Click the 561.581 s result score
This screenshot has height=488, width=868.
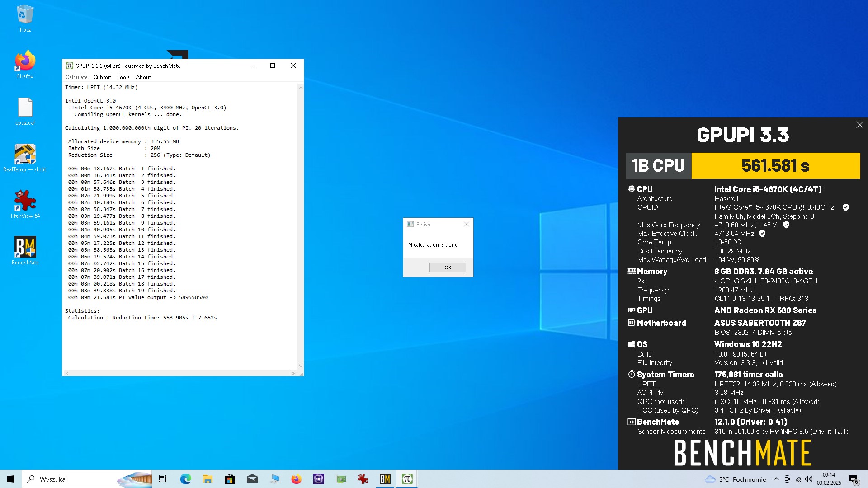(775, 166)
